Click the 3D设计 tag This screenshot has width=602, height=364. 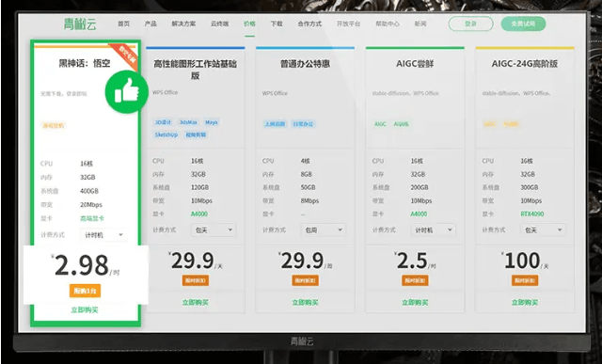tap(163, 122)
